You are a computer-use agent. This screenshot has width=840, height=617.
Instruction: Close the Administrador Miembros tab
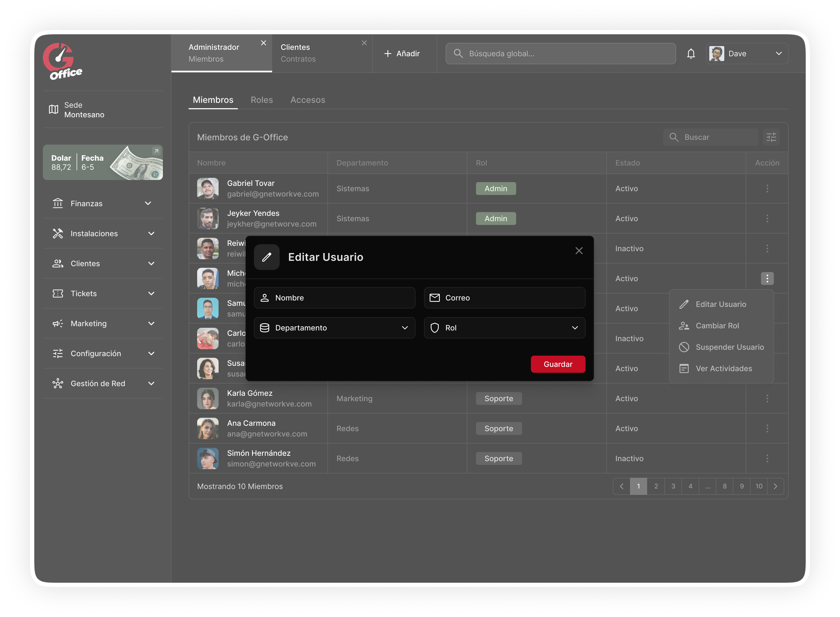tap(263, 43)
